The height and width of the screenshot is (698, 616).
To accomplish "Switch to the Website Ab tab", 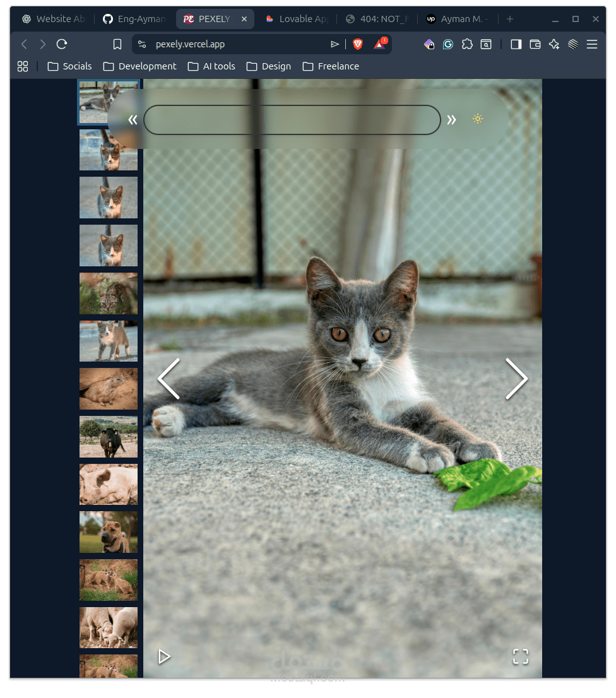I will pyautogui.click(x=54, y=19).
